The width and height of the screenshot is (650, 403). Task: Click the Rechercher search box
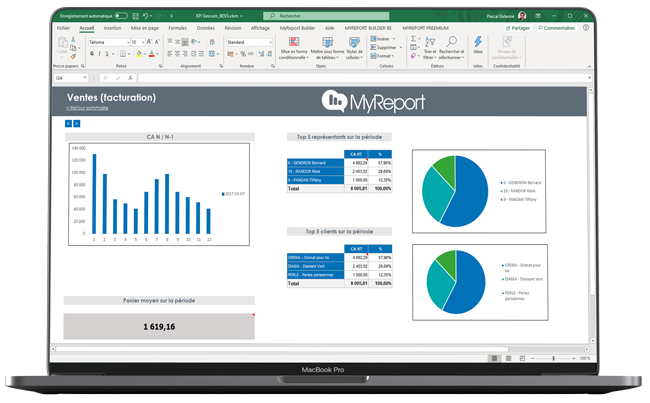pyautogui.click(x=326, y=16)
